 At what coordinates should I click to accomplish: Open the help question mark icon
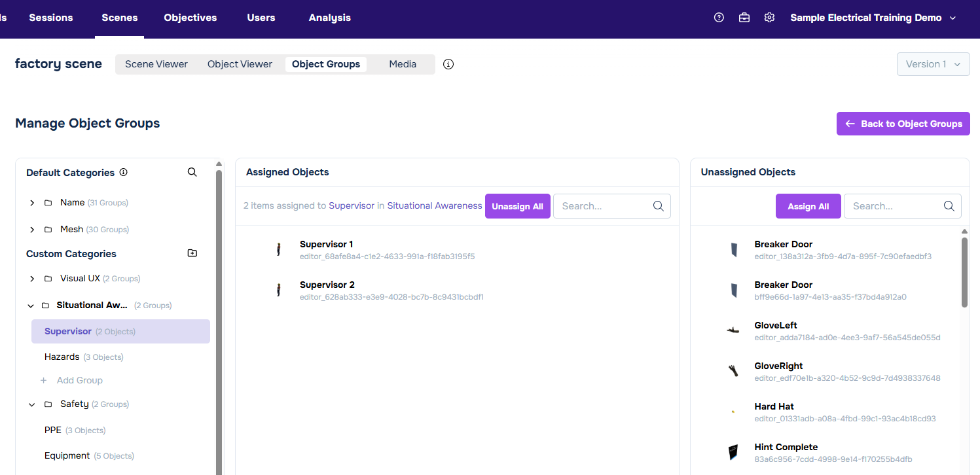tap(719, 18)
